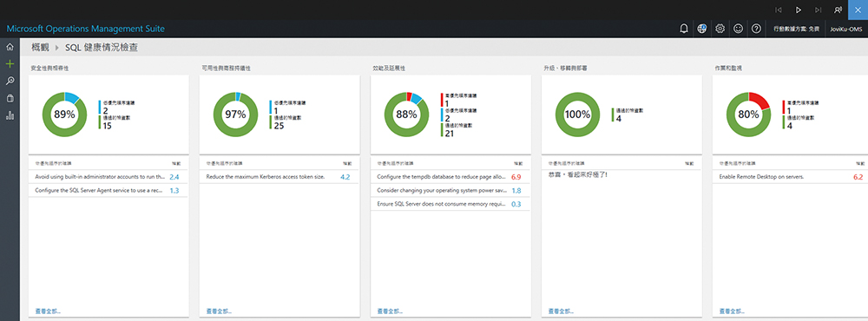Click the play button in top bar

(799, 10)
